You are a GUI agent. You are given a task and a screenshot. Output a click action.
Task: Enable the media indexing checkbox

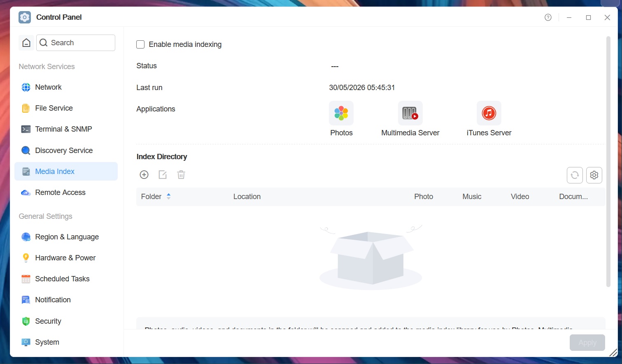pos(140,44)
